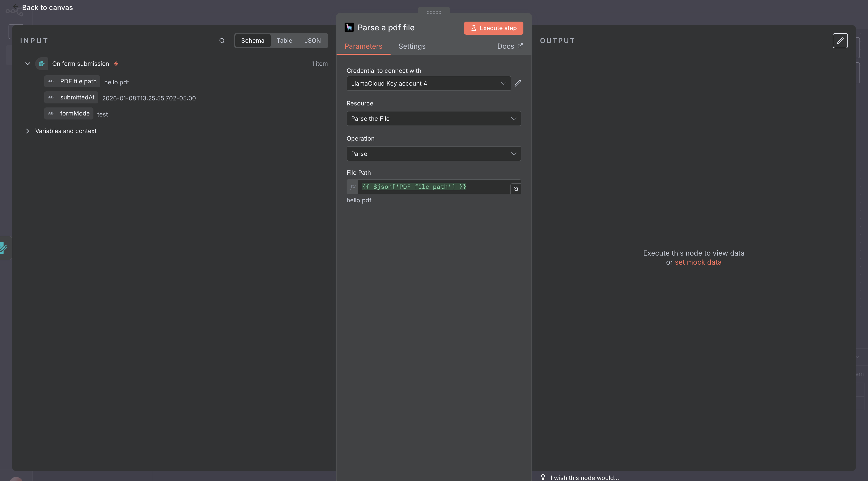This screenshot has width=868, height=481.
Task: Switch to the Settings tab
Action: [412, 46]
